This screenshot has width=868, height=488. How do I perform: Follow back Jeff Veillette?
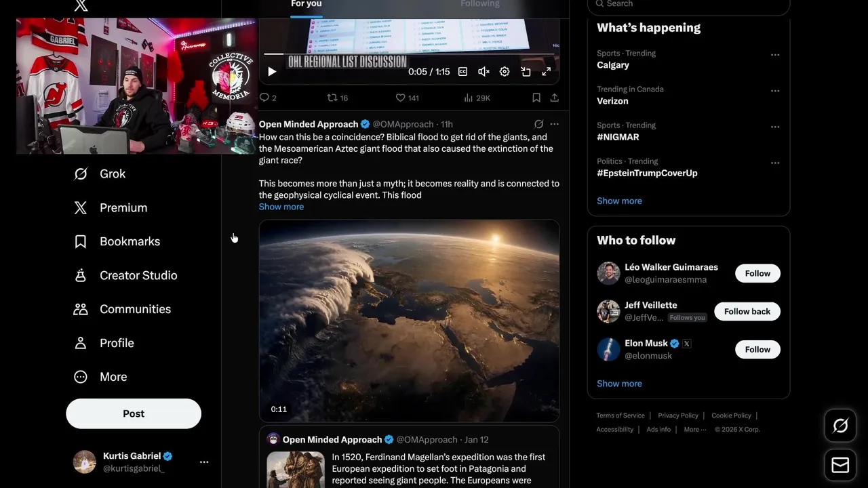[747, 311]
